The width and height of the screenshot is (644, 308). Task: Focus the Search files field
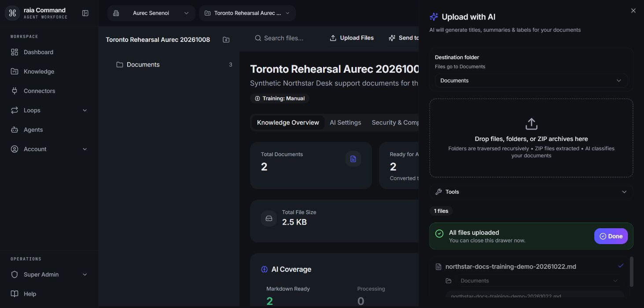click(287, 38)
